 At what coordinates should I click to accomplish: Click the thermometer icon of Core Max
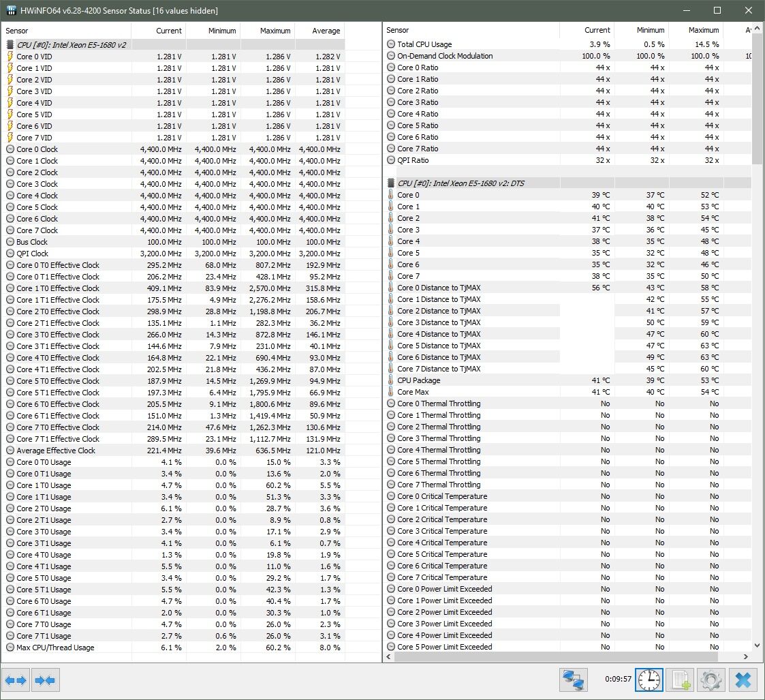pyautogui.click(x=391, y=392)
